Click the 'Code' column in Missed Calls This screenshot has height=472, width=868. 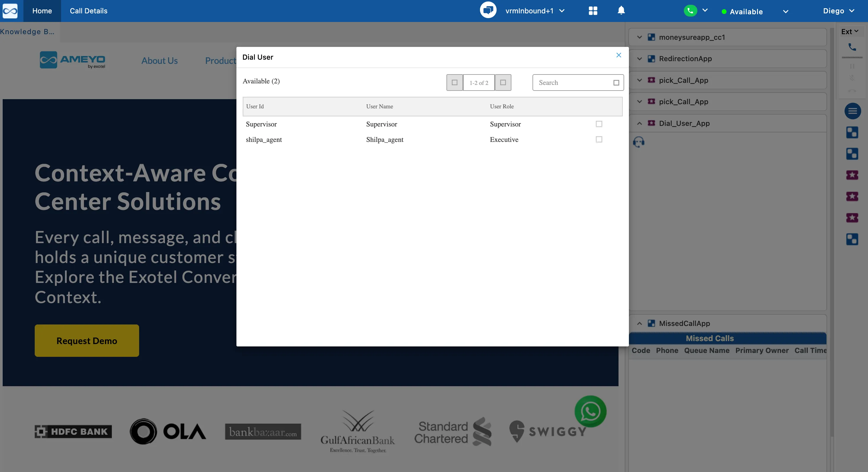640,350
